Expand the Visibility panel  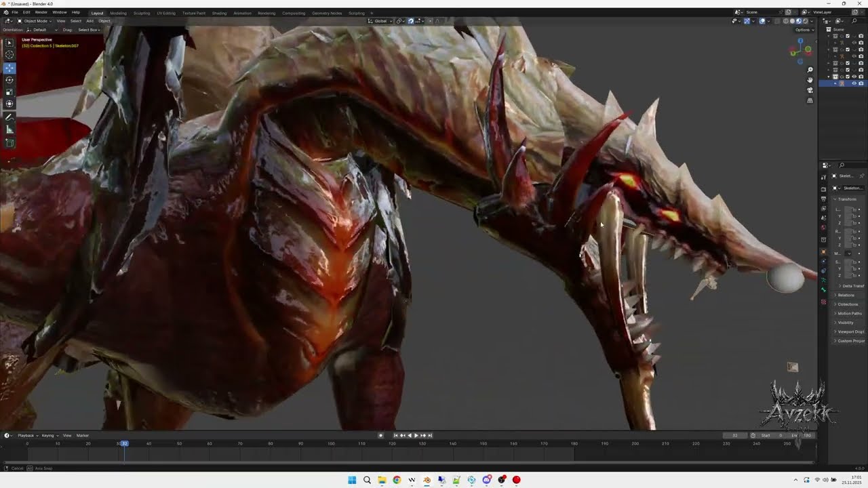tap(846, 323)
